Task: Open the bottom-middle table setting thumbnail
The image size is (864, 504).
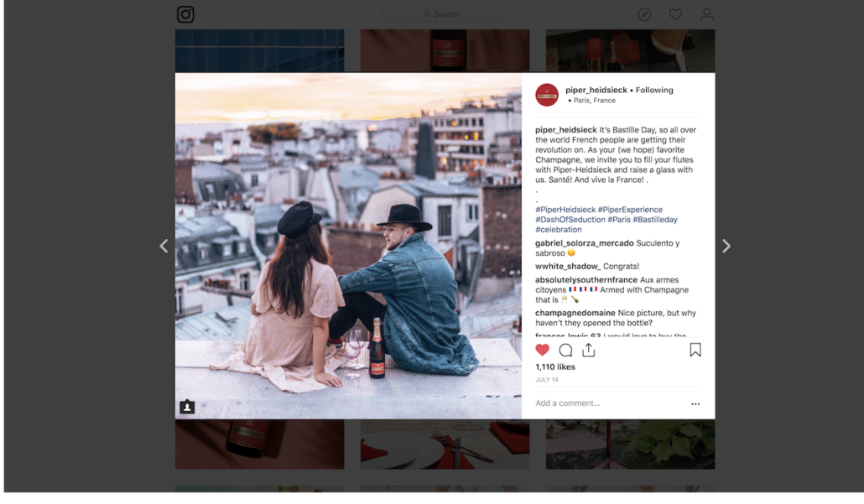Action: point(445,444)
